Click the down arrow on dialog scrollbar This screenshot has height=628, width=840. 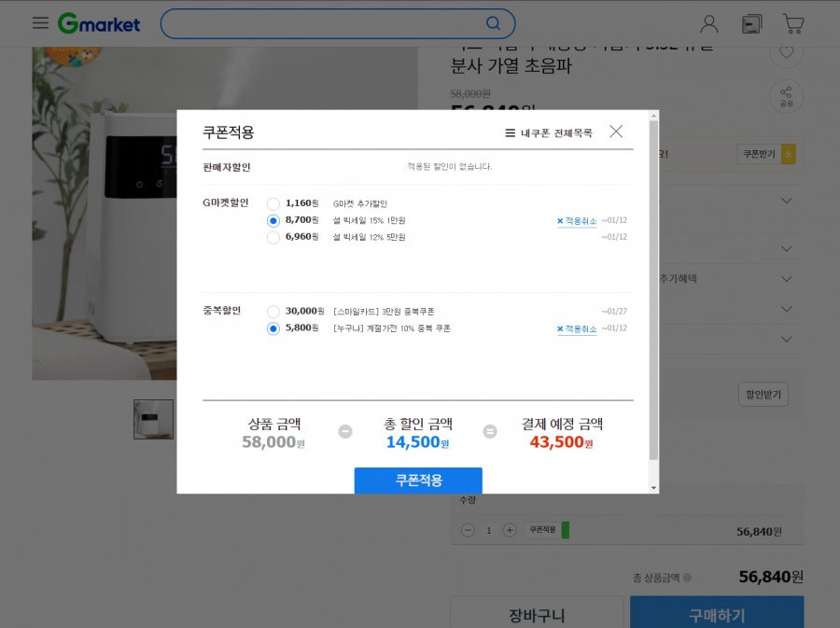653,488
